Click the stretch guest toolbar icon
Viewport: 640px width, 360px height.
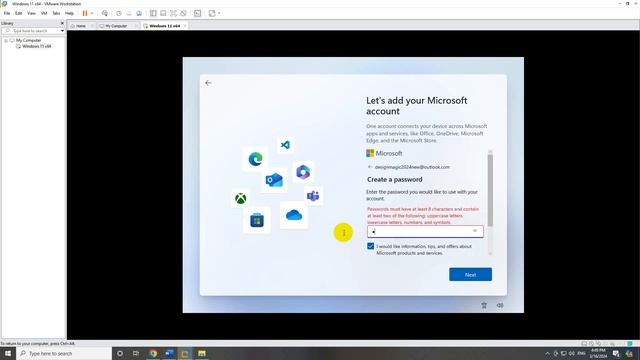(x=212, y=13)
